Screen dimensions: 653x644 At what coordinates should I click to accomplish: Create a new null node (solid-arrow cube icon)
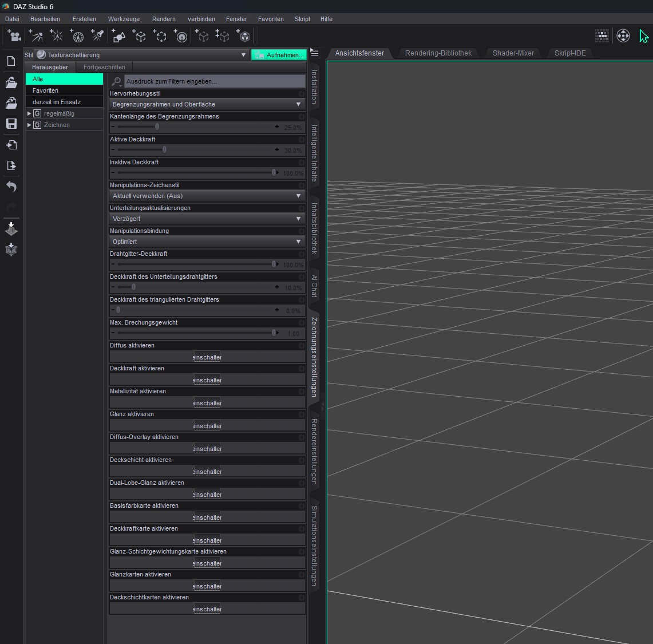click(140, 36)
